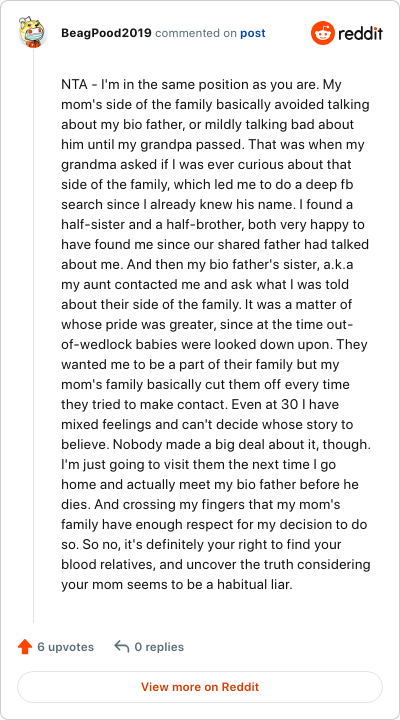Click the last line ending in "habitual liar."
400x720 pixels.
(x=177, y=585)
